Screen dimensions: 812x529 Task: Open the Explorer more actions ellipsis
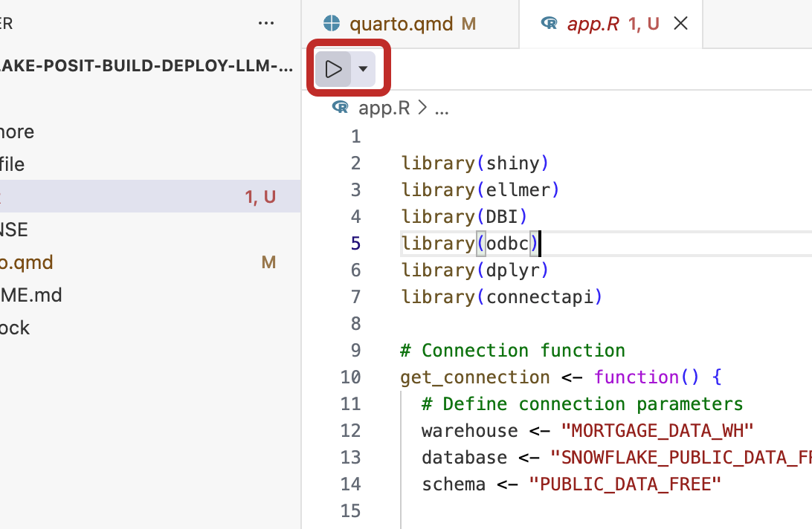(x=266, y=24)
